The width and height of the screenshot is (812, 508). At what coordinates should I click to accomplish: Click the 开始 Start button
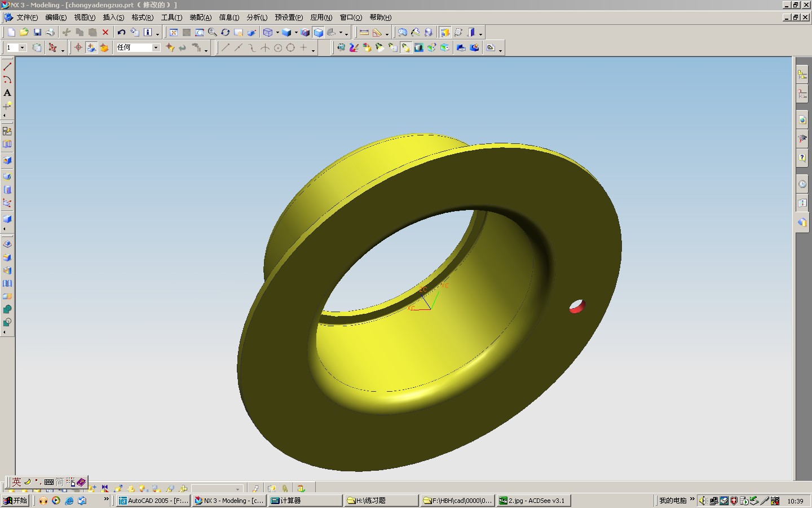[15, 501]
